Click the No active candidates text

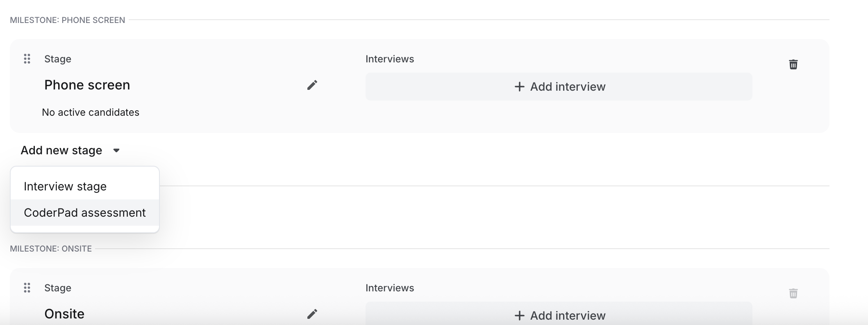[90, 112]
